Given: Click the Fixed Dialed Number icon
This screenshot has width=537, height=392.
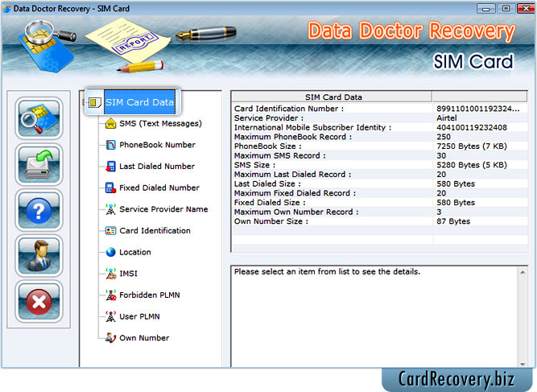Looking at the screenshot, I should tap(110, 188).
